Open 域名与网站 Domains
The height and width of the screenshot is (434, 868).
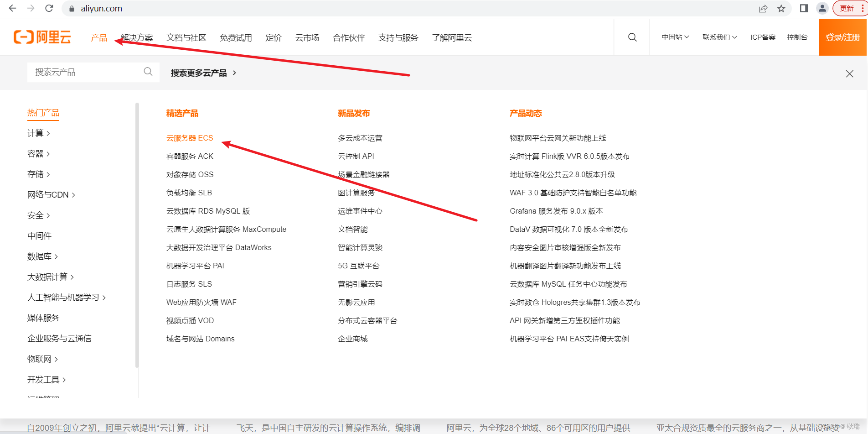point(200,339)
